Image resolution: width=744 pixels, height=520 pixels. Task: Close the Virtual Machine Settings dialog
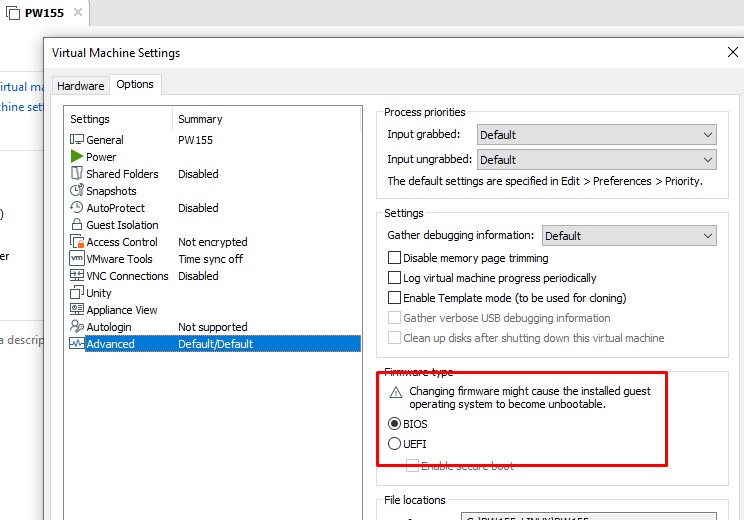pos(733,52)
